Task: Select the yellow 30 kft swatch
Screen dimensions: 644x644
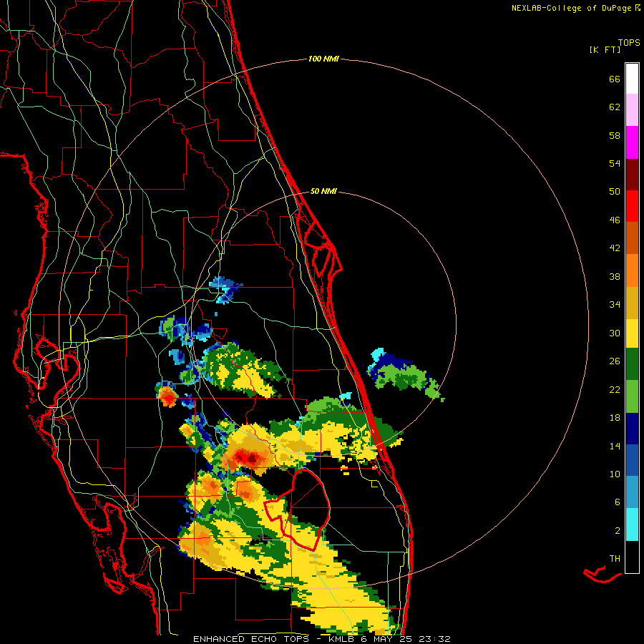Action: (x=632, y=333)
